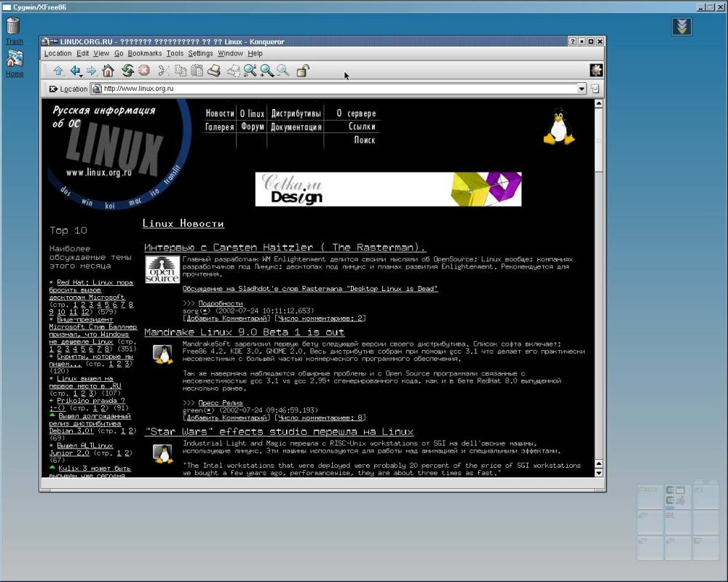Go to the Home URL using house icon
728x582 pixels.
point(108,71)
